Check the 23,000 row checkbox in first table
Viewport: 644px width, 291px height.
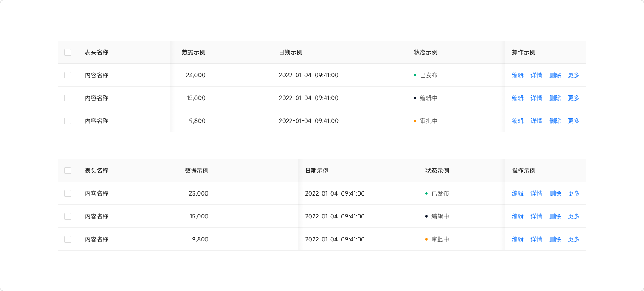click(x=68, y=75)
